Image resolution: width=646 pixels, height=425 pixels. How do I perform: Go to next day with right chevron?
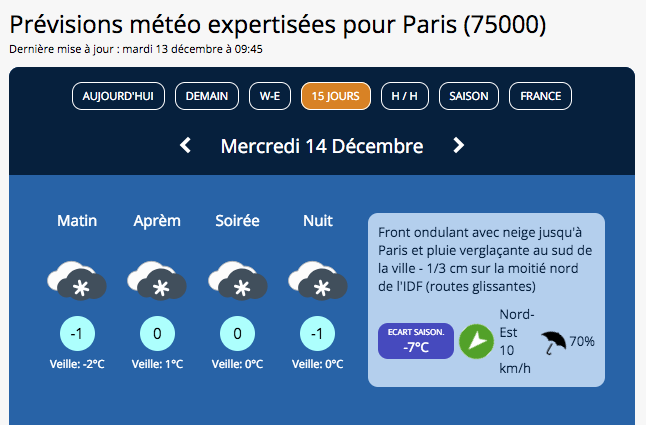459,145
